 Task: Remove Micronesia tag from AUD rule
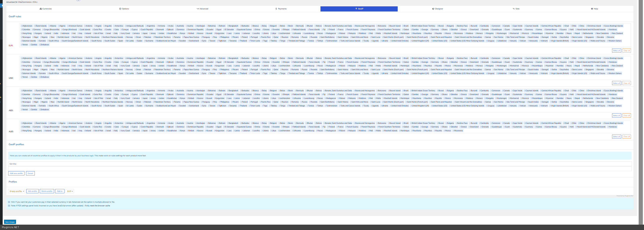(x=453, y=131)
